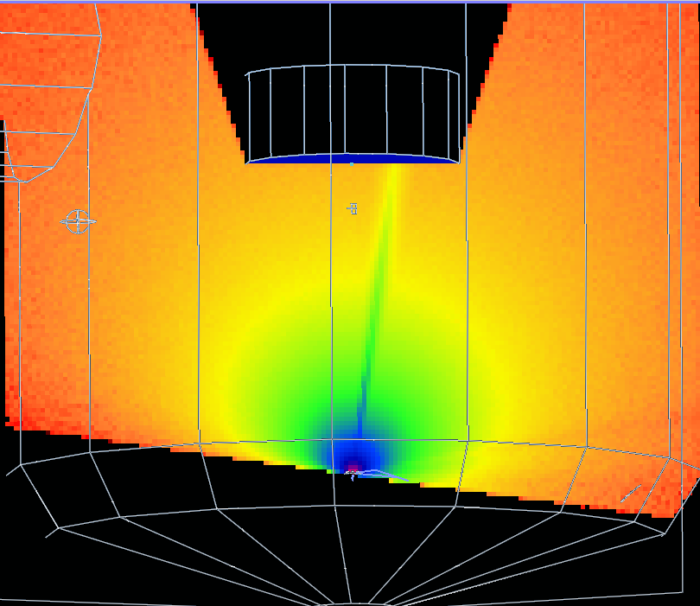This screenshot has height=606, width=700.
Task: Click the small diagonal marker at lower right
Action: [631, 494]
